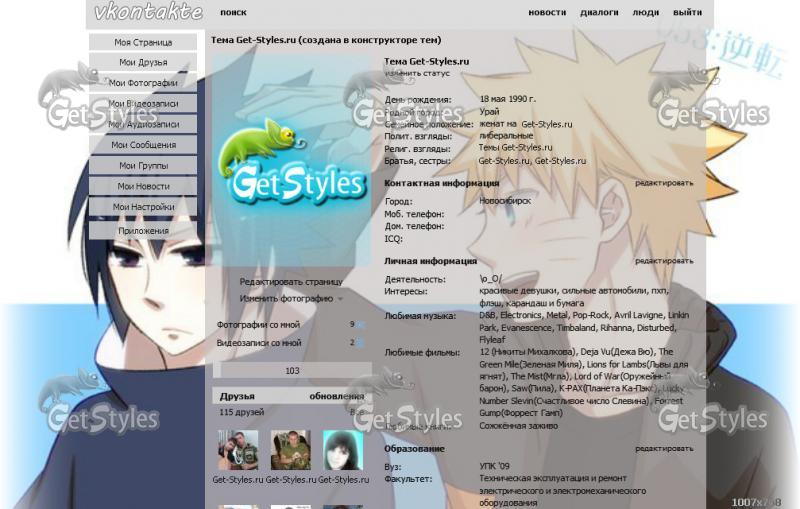Screen dimensions: 800x509
Task: Open Мои Новости
Action: pyautogui.click(x=143, y=186)
